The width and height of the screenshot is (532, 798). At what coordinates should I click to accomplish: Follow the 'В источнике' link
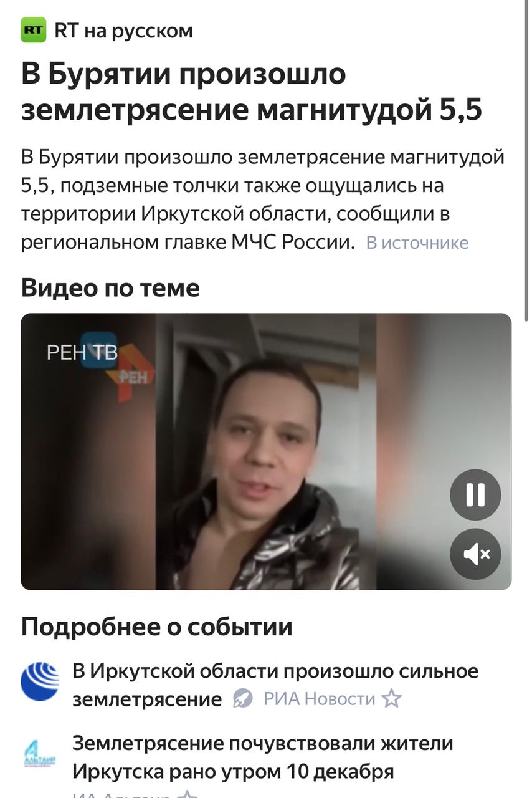click(x=417, y=243)
